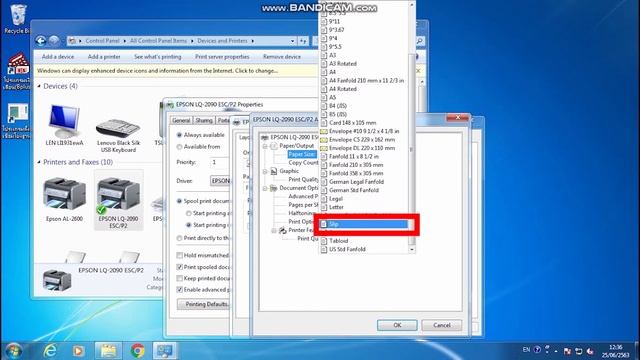The height and width of the screenshot is (360, 640).
Task: Click the Back arrow in Devices and Printers
Action: pos(40,40)
